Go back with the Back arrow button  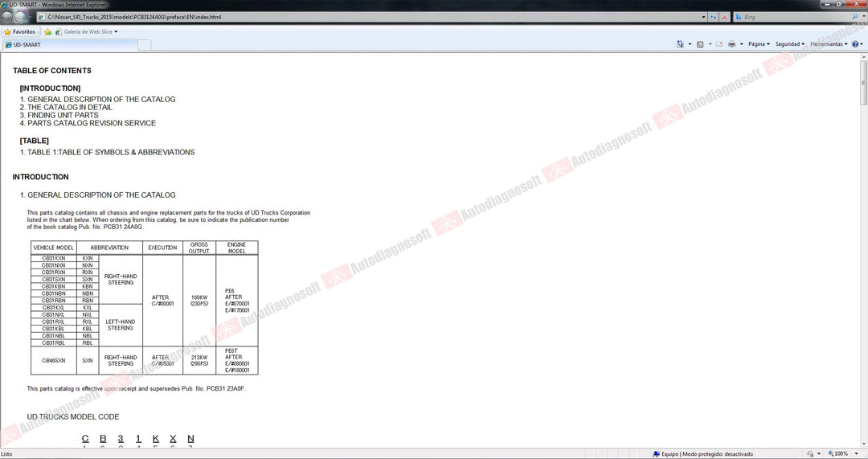click(6, 17)
